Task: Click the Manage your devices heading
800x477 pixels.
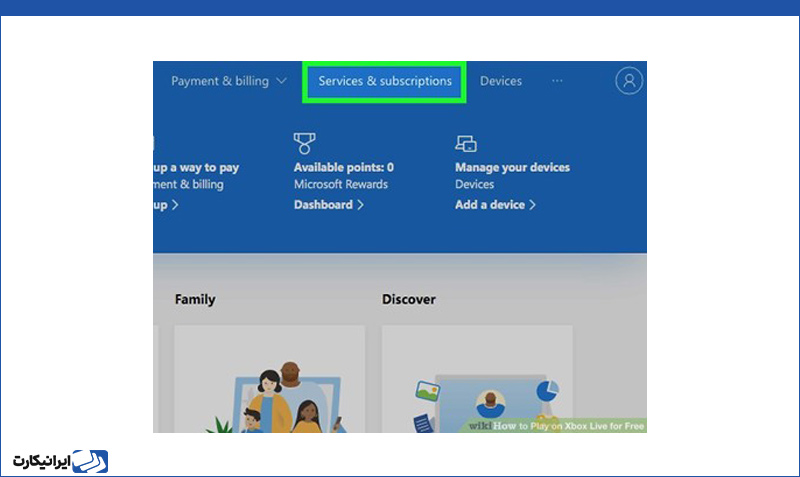Action: [x=512, y=167]
